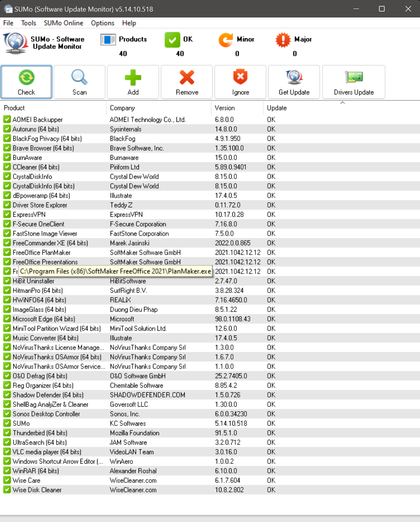Click the status icon beside Sonos Desktop Controller
This screenshot has height=522, width=420.
[7, 414]
